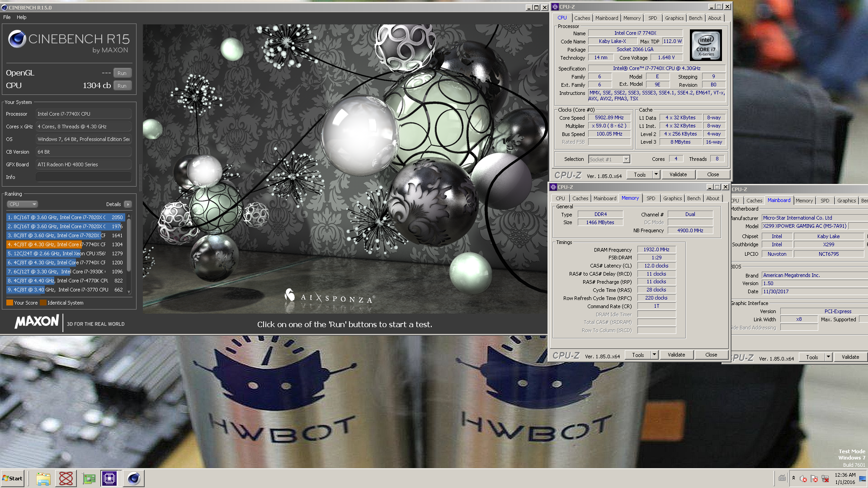This screenshot has height=488, width=868.
Task: Click the Intel Core i7 X-series logo
Action: pos(706,45)
